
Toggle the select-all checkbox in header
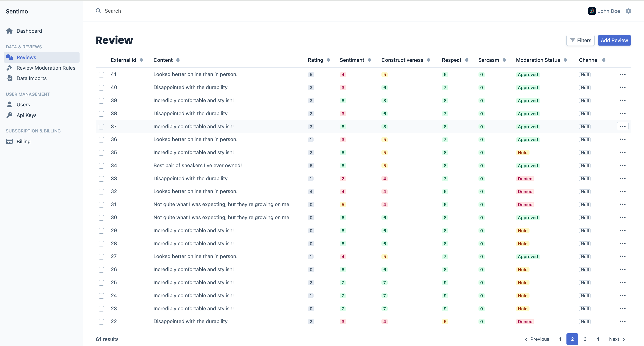101,60
